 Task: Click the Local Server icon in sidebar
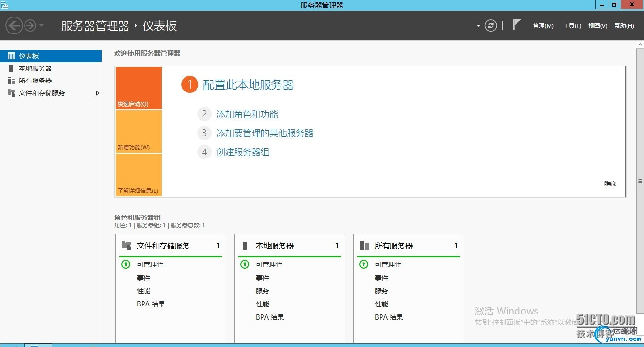pos(11,68)
